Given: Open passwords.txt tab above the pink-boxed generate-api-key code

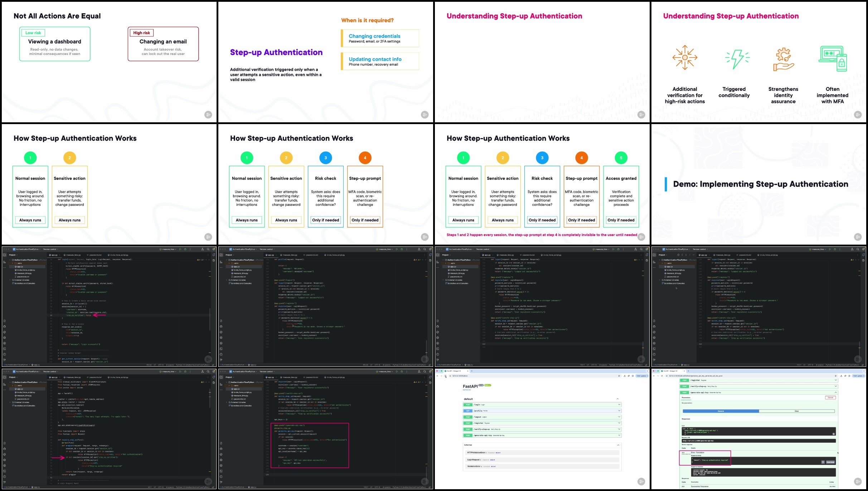Looking at the screenshot, I should tap(311, 377).
